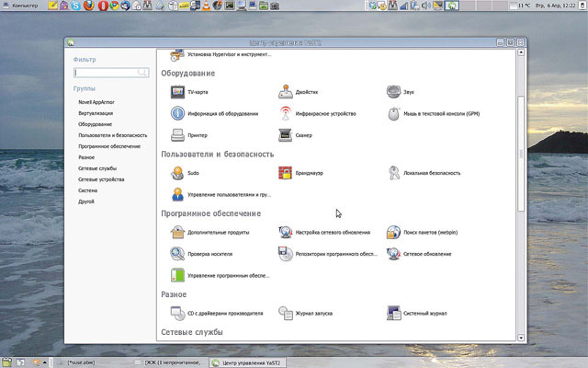
Task: Open Журнал запуска module
Action: 286,313
